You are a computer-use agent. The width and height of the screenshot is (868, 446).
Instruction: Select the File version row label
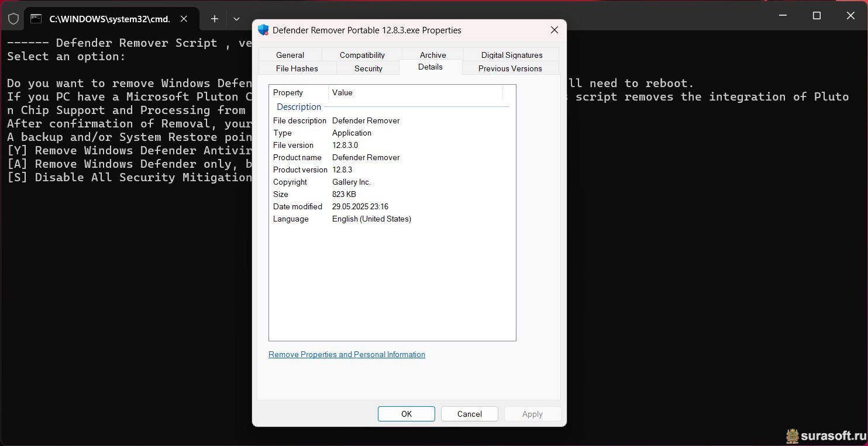(293, 145)
